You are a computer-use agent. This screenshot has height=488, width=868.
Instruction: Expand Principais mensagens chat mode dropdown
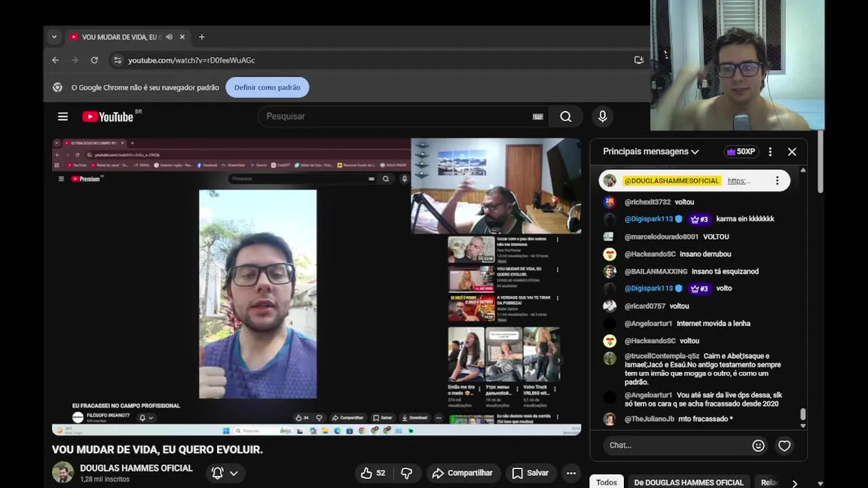[x=651, y=152]
